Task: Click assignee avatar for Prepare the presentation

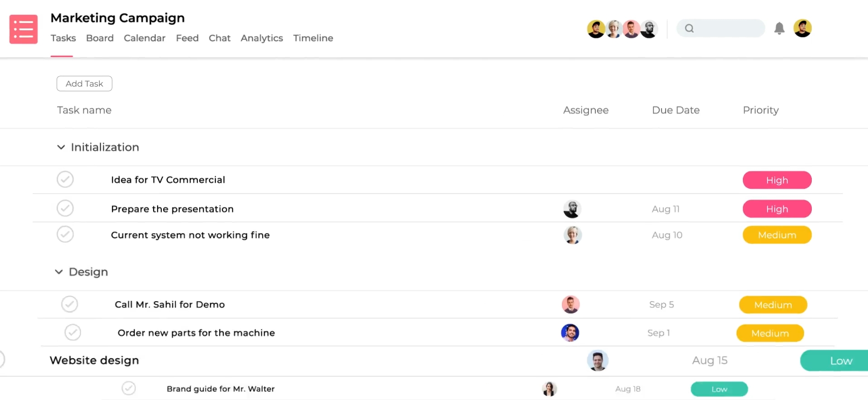Action: pos(572,209)
